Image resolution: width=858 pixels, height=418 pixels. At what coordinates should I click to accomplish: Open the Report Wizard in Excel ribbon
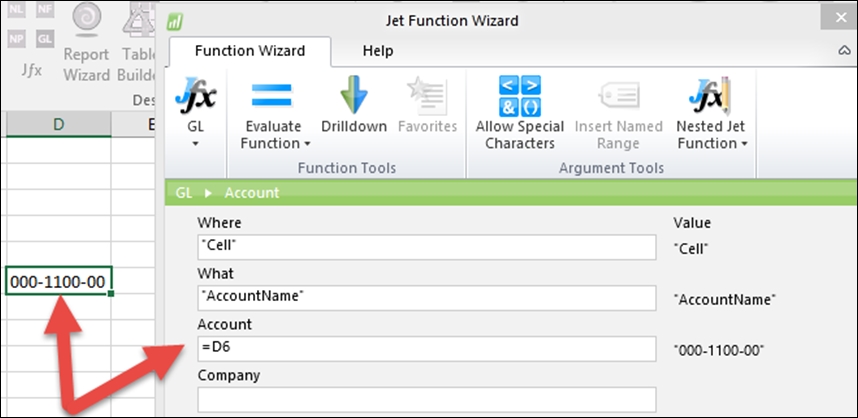[x=86, y=42]
